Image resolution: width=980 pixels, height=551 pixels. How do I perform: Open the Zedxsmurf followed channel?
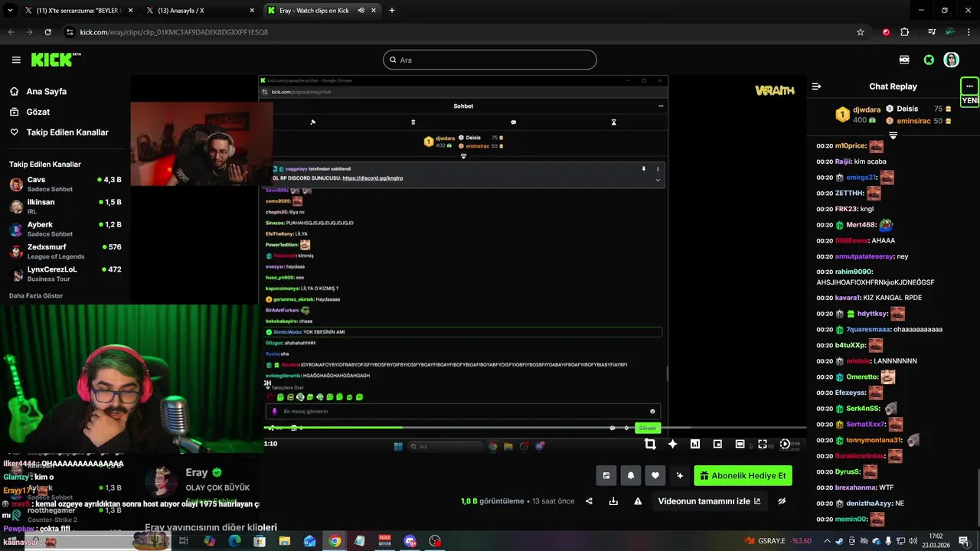(65, 252)
